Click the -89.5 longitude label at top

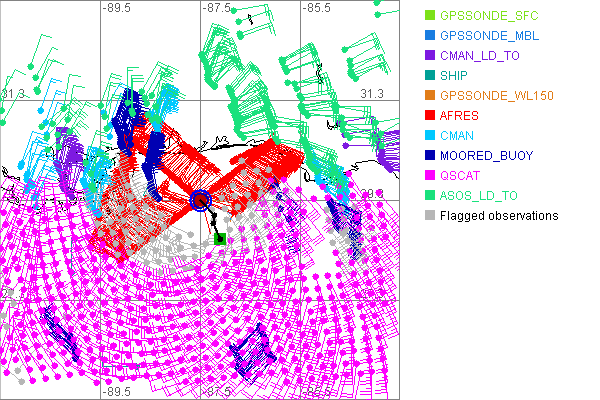(x=117, y=8)
